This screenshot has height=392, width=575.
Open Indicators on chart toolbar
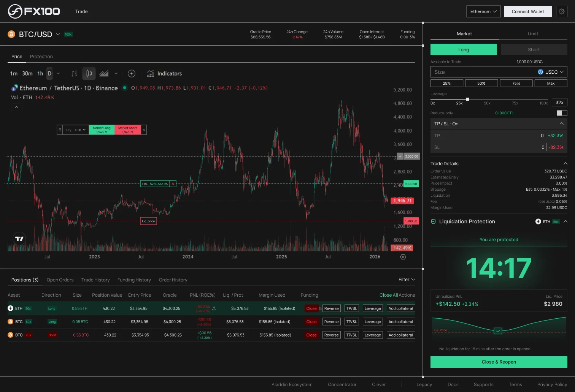pyautogui.click(x=164, y=73)
